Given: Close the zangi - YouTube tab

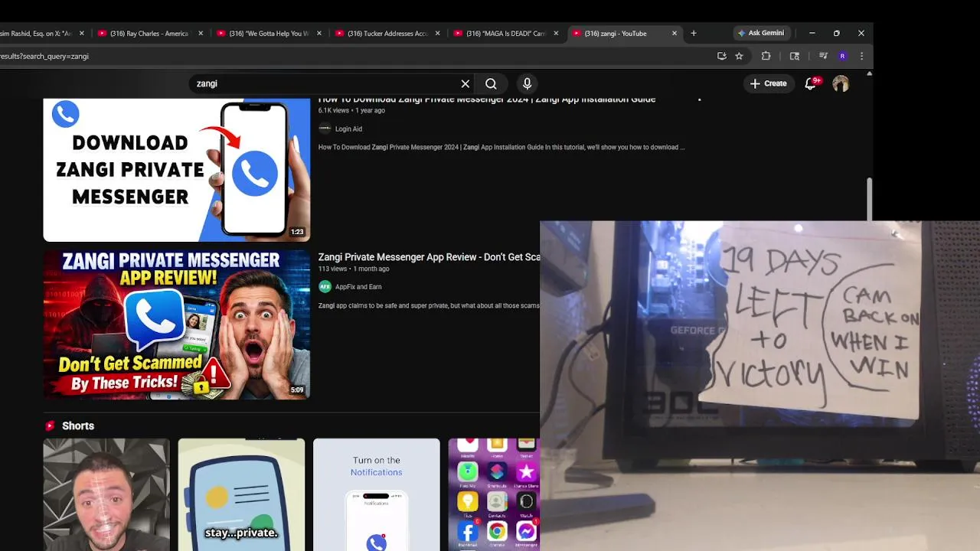Looking at the screenshot, I should point(675,33).
